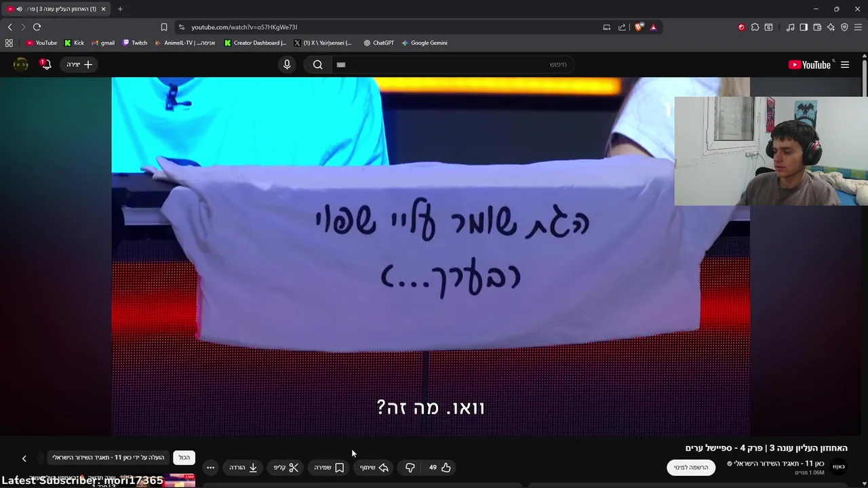The image size is (868, 488).
Task: Open the Brave Wallet icon
Action: [x=817, y=27]
